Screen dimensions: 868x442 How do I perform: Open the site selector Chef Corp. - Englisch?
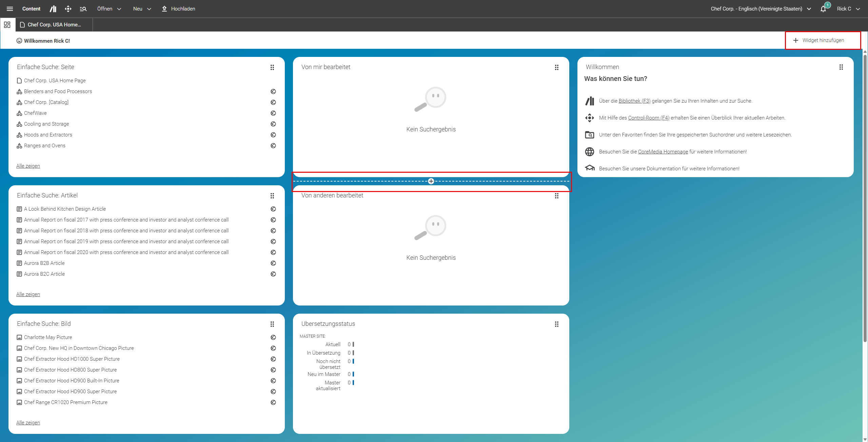click(761, 9)
